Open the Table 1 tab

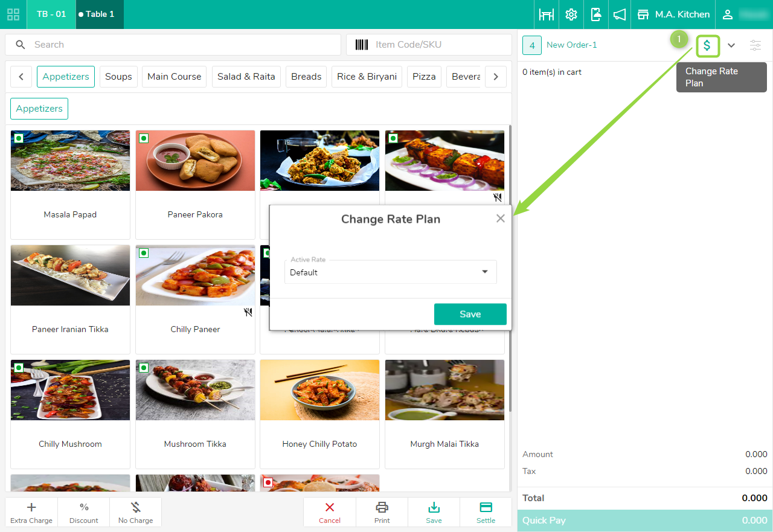tap(100, 14)
